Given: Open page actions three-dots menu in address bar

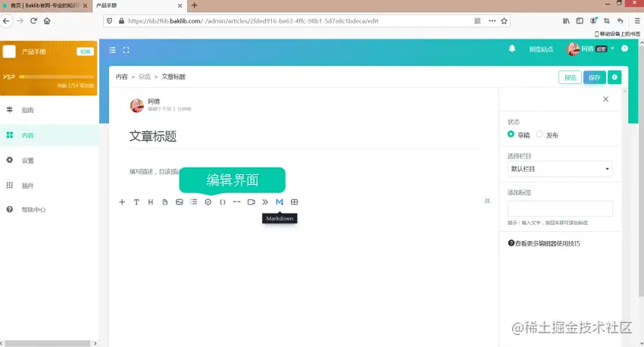Looking at the screenshot, I should click(492, 21).
